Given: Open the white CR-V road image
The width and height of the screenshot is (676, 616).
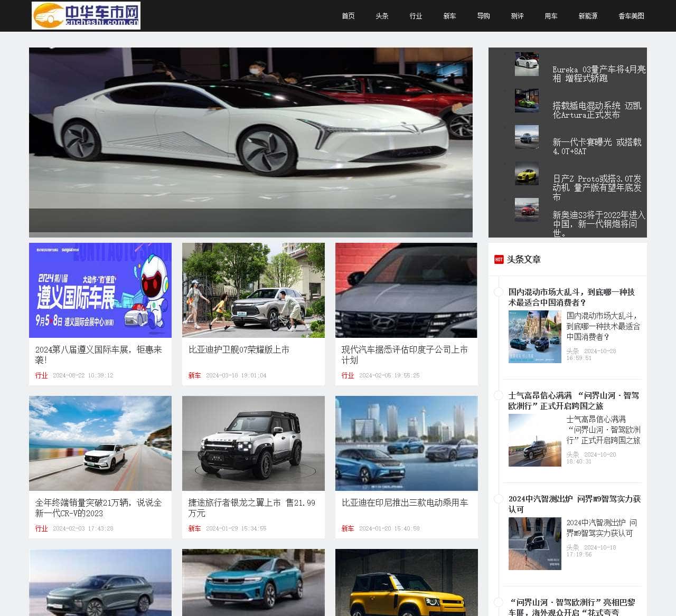Looking at the screenshot, I should coord(100,443).
